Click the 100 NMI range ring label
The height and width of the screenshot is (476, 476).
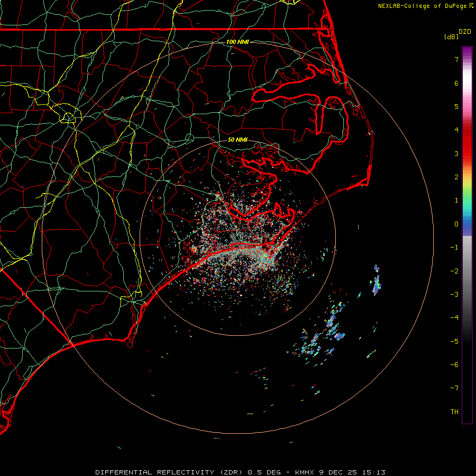click(x=237, y=42)
